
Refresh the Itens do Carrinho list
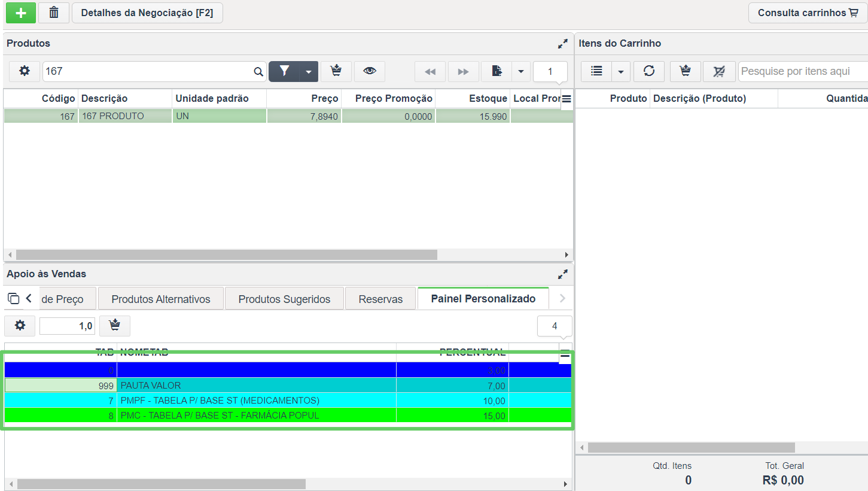point(649,71)
